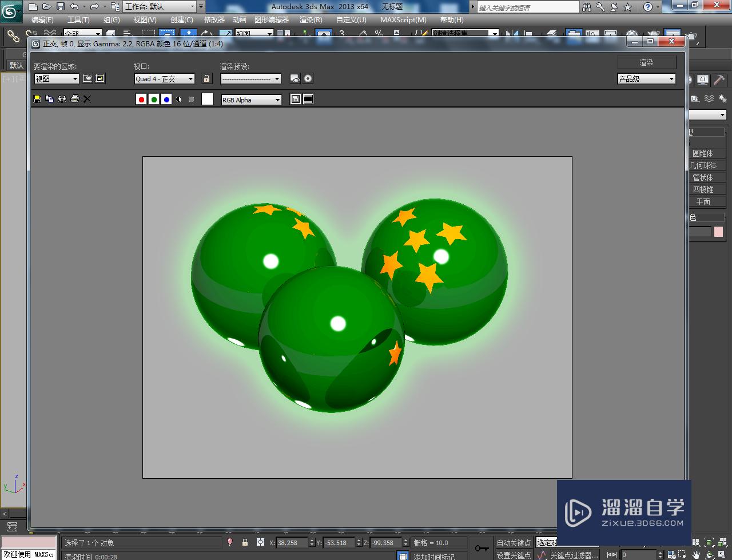Image resolution: width=732 pixels, height=560 pixels.
Task: Copy the rendered image to clipboard
Action: coord(50,99)
